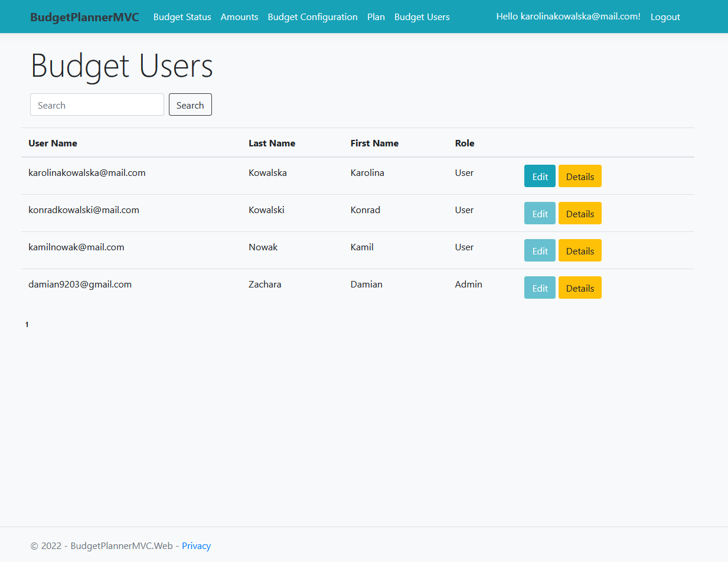
Task: Edit user karolinakowalska@mail.com
Action: [x=540, y=176]
